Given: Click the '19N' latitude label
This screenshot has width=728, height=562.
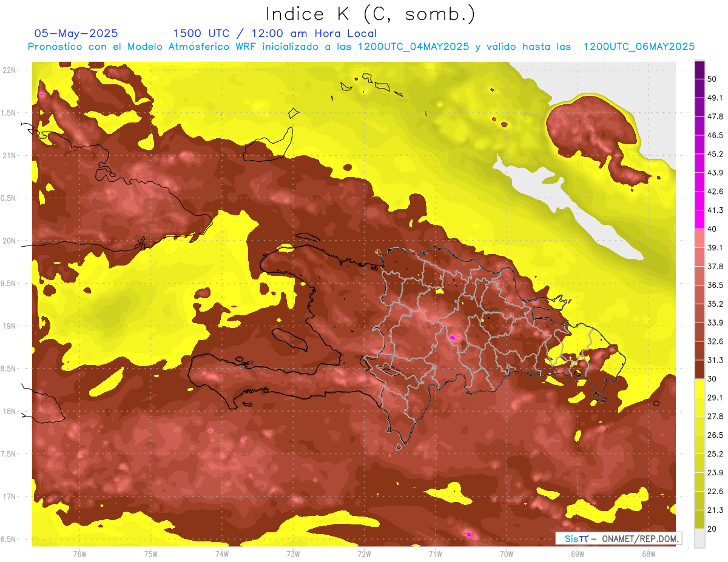Looking at the screenshot, I should click(10, 326).
